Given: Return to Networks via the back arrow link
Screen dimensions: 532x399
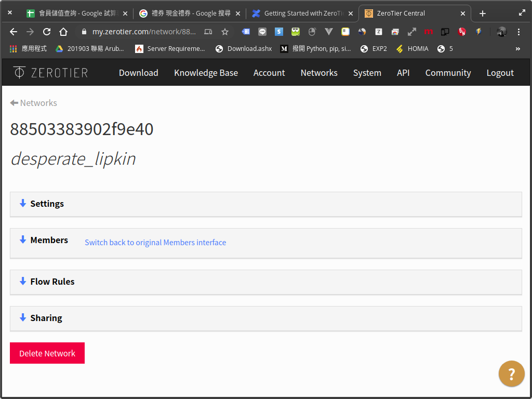Looking at the screenshot, I should click(34, 103).
